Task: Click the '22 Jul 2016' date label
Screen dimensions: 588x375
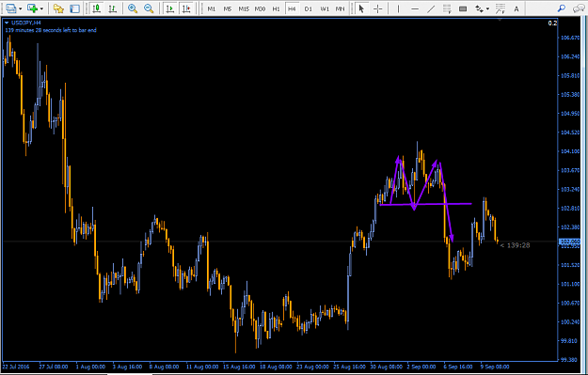Action: coord(16,367)
